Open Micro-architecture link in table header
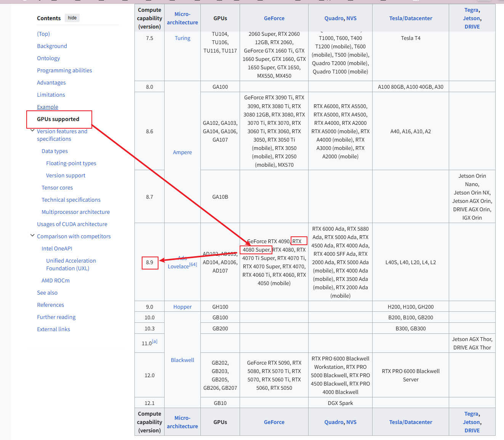 (182, 18)
